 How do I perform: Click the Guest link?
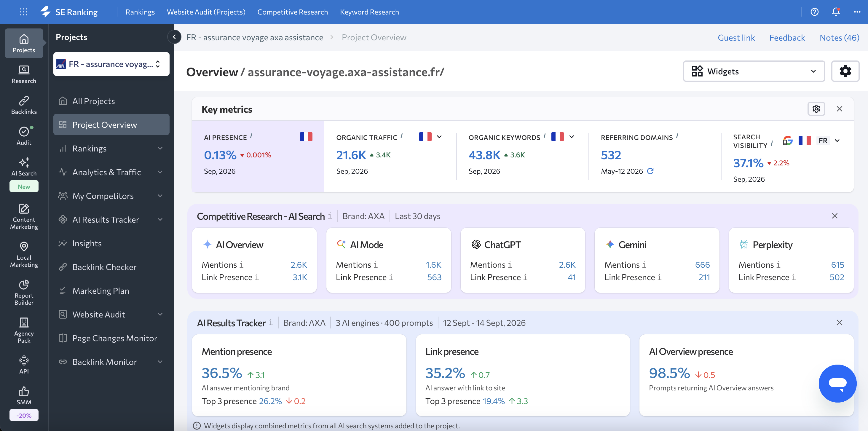click(736, 37)
